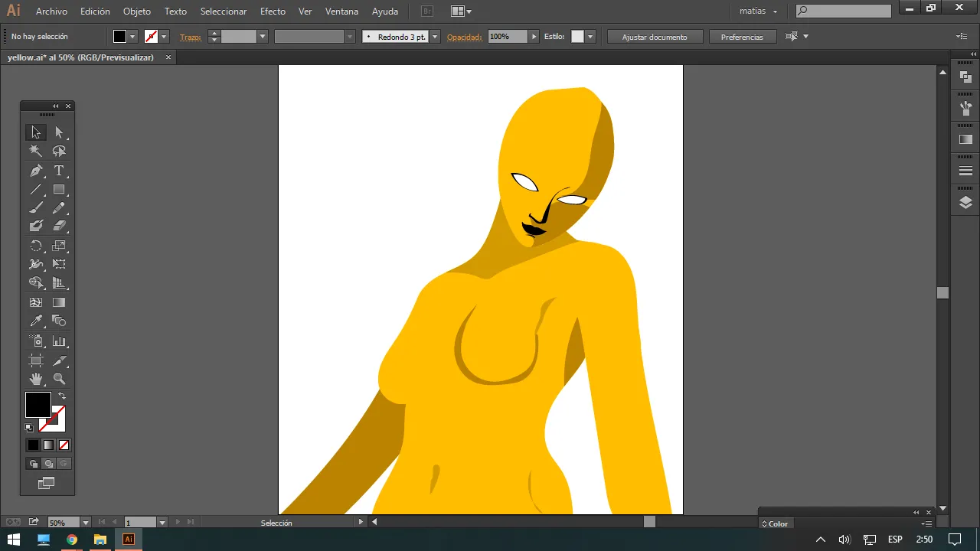Select the Lasso tool
The image size is (980, 551).
[59, 151]
